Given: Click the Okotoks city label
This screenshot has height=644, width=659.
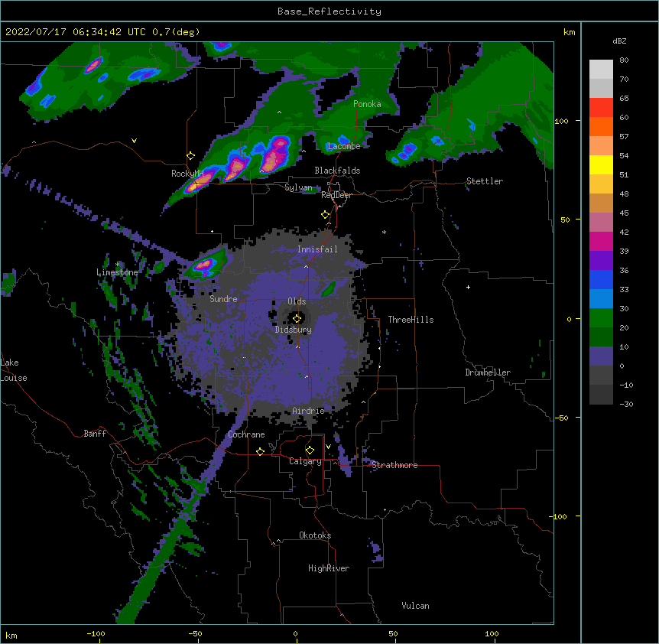Looking at the screenshot, I should (x=315, y=535).
